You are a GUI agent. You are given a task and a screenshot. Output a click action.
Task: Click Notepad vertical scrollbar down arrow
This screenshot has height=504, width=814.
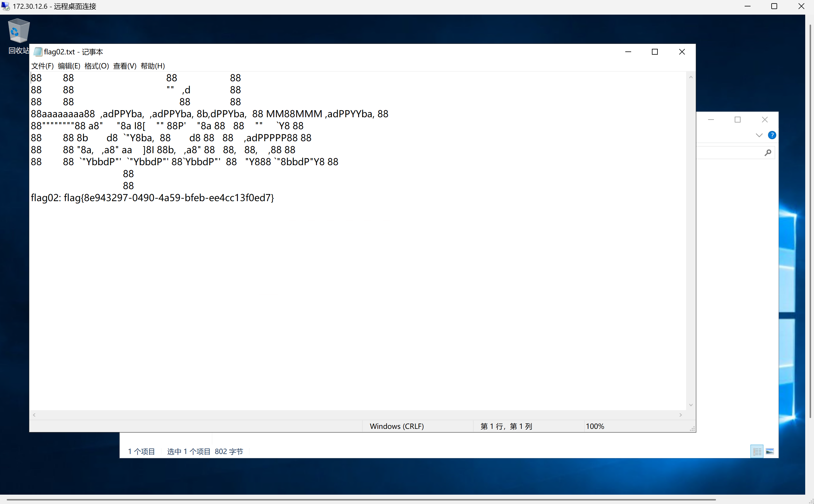(x=691, y=405)
